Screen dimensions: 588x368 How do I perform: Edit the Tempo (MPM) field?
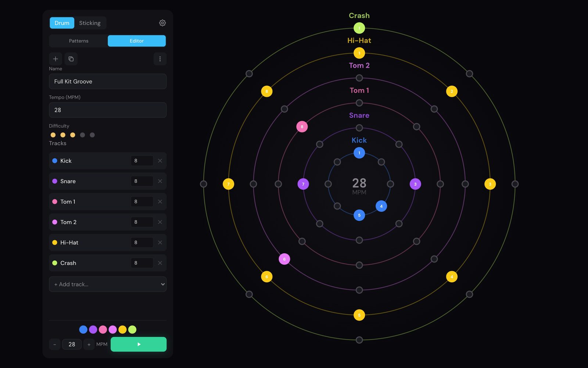[x=108, y=110]
